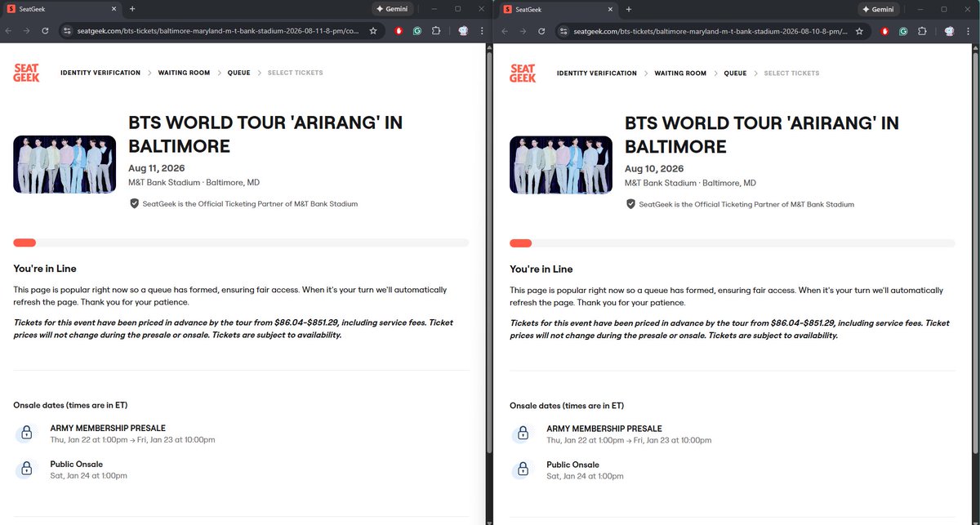Click Select Tickets step on Aug 10 page
The height and width of the screenshot is (525, 980).
[792, 73]
